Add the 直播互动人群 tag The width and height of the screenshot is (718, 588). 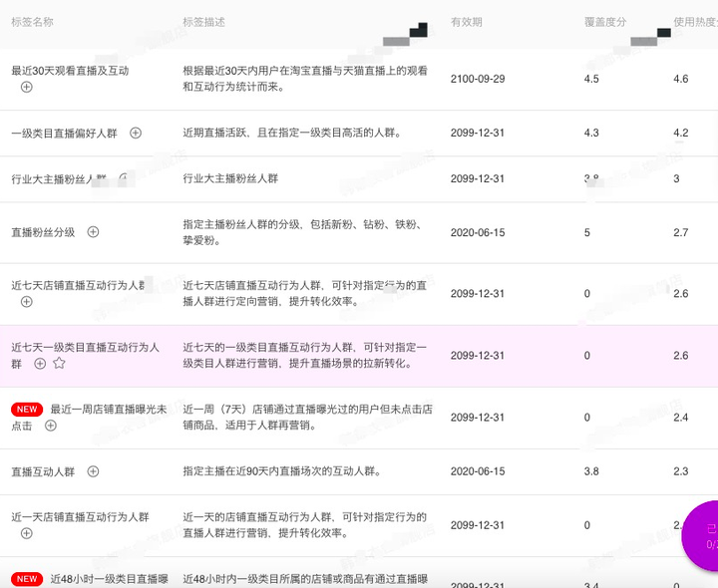(x=93, y=471)
